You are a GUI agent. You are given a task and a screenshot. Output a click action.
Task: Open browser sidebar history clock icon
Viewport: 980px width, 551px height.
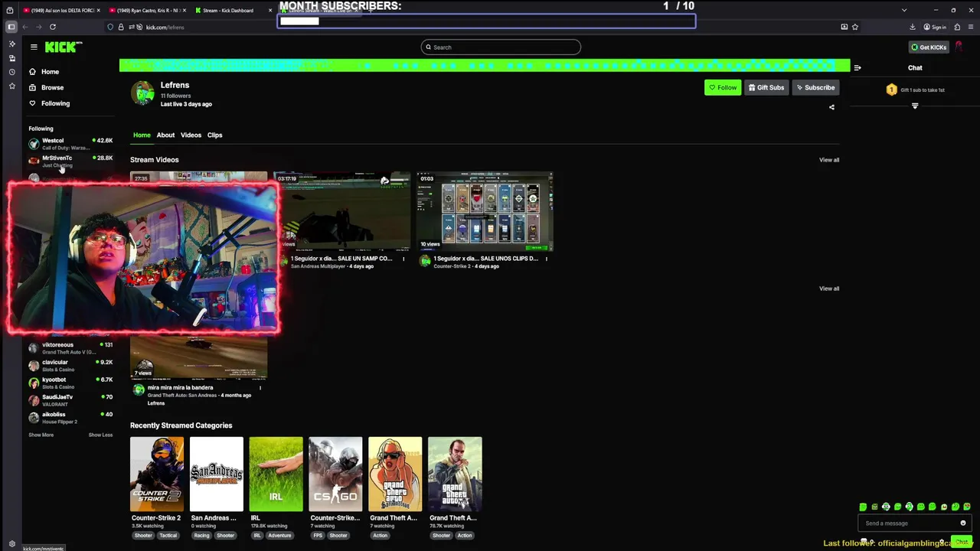pos(11,72)
